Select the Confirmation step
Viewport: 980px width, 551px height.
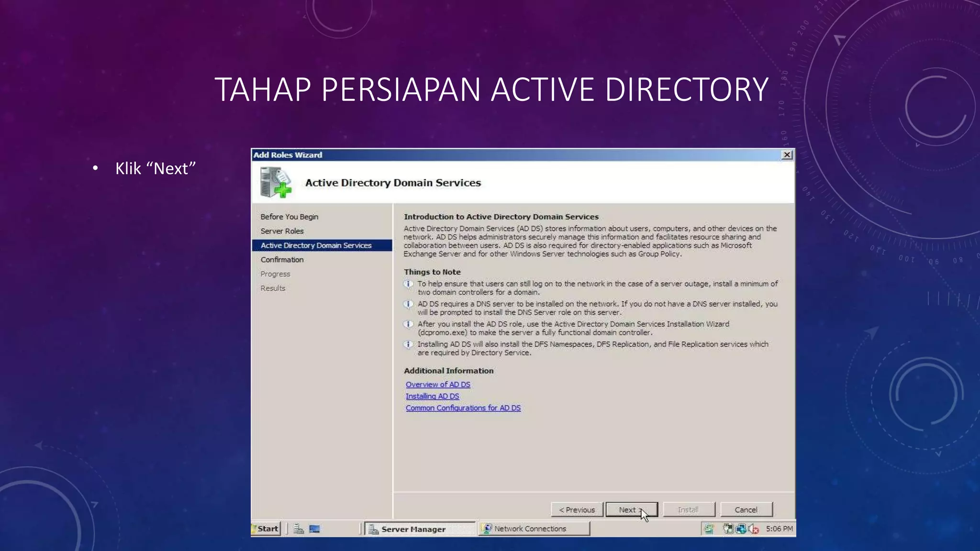coord(282,260)
